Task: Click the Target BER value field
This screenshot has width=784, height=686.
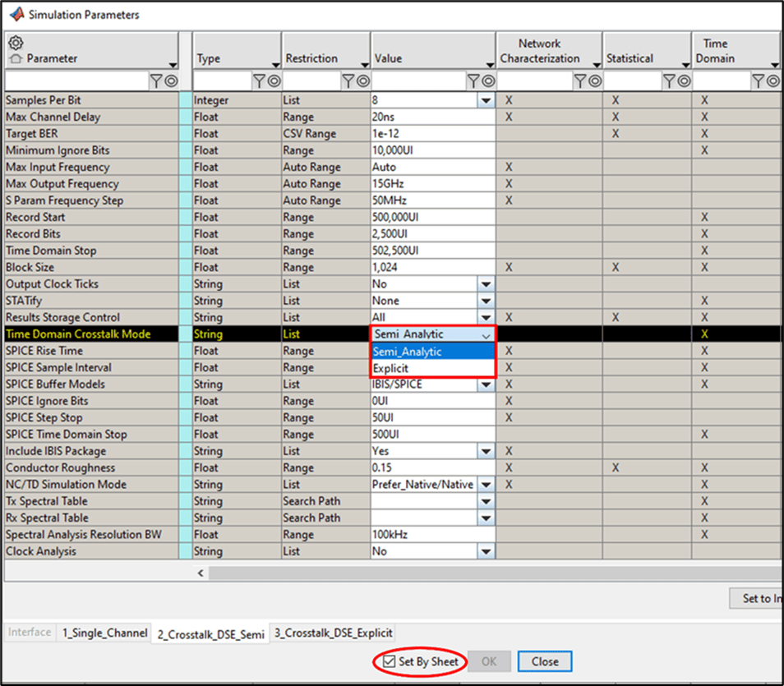Action: tap(433, 134)
